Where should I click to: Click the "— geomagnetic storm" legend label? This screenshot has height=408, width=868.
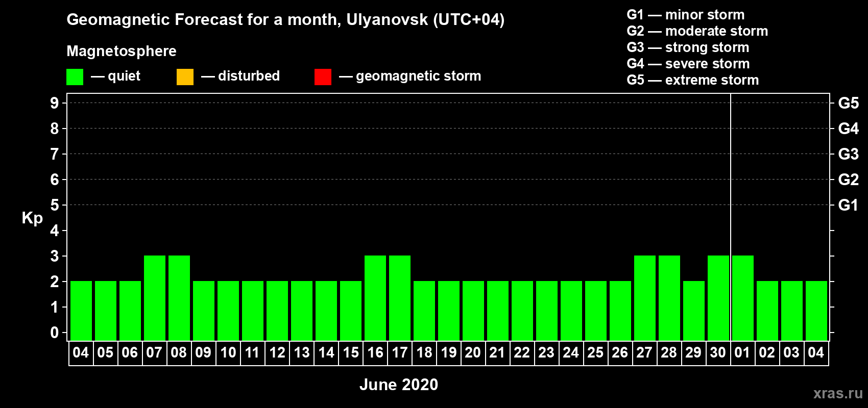click(410, 76)
